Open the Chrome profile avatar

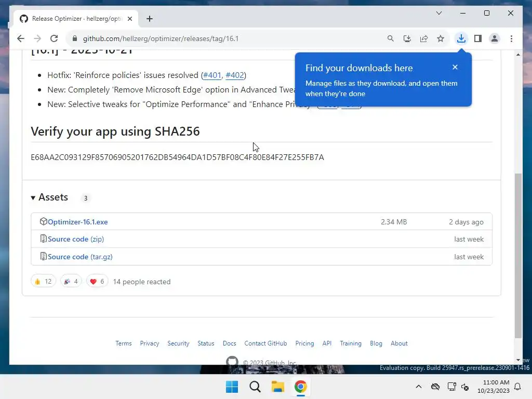[x=495, y=38]
